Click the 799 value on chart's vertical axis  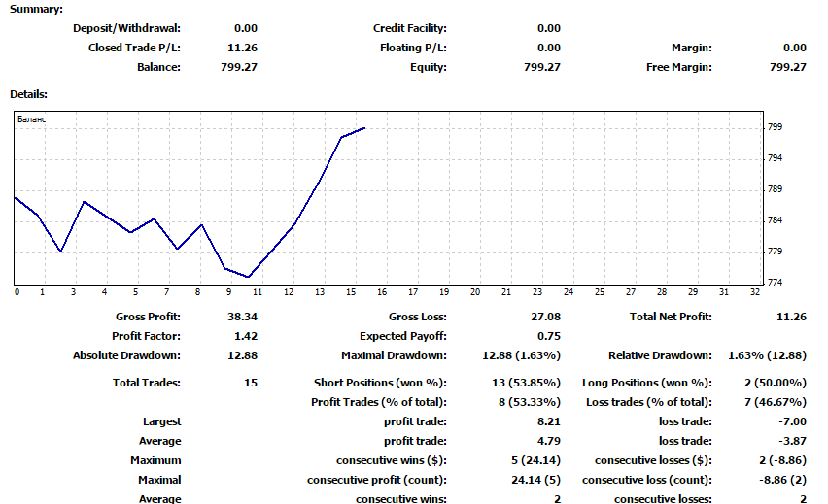775,127
